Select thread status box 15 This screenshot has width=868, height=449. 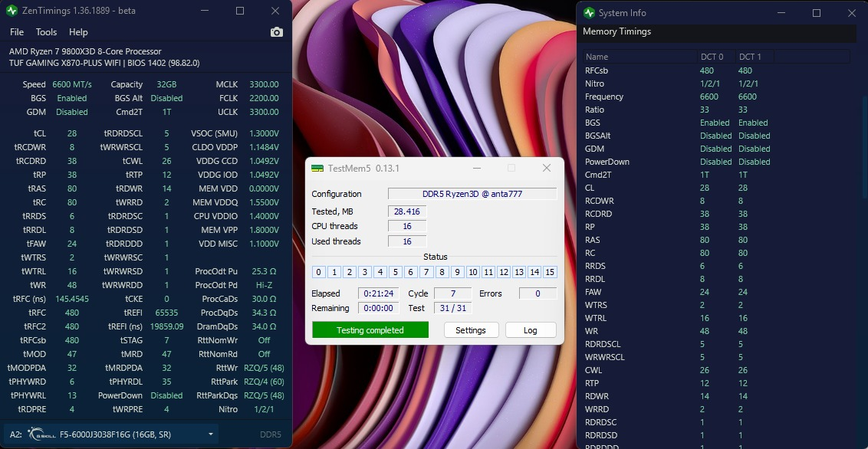pos(550,272)
